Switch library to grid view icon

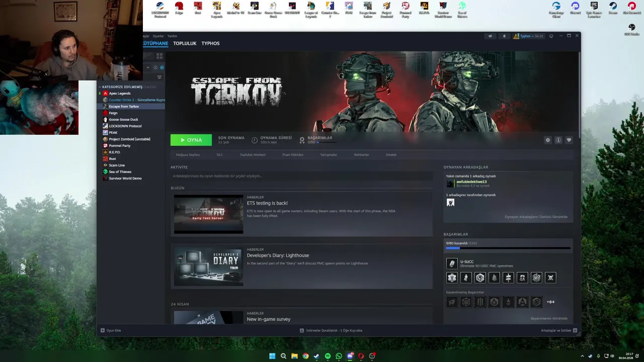click(159, 56)
